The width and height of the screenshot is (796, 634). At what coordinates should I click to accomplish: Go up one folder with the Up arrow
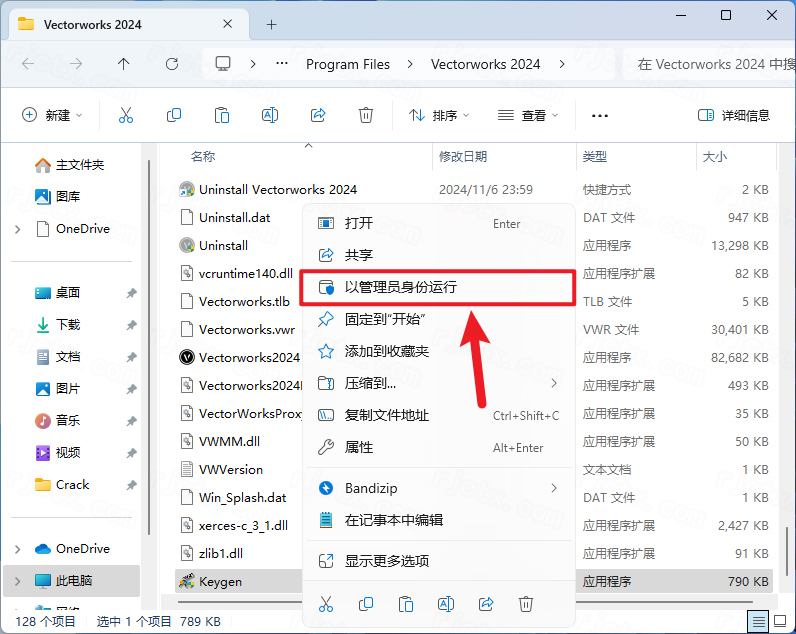[x=124, y=64]
